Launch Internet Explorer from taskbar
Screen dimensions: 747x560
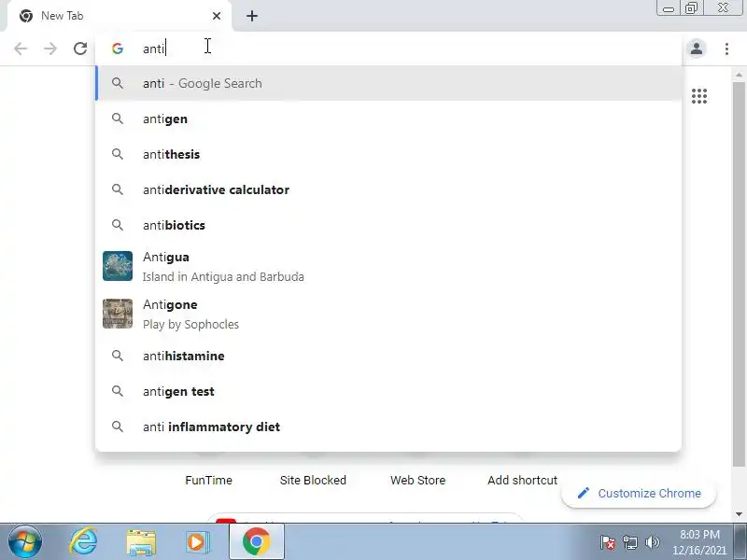(x=83, y=542)
